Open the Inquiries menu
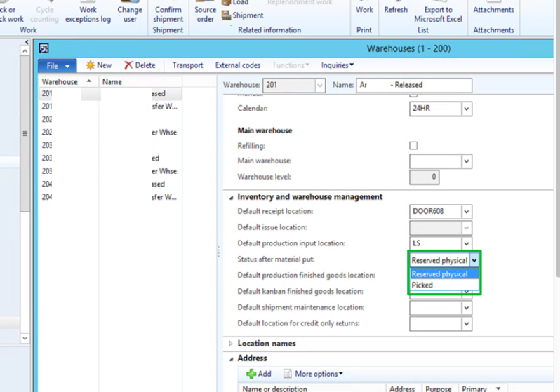 pyautogui.click(x=338, y=65)
